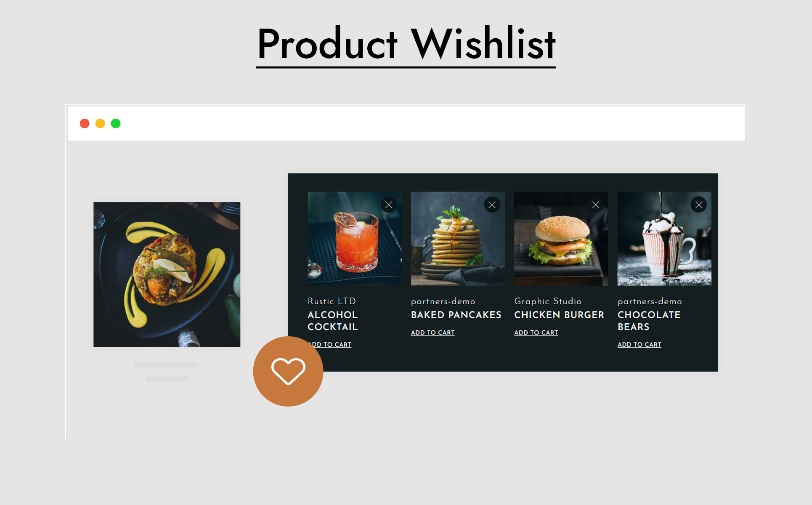Remove Baked Pancakes from wishlist
This screenshot has height=505, width=812.
tap(492, 205)
